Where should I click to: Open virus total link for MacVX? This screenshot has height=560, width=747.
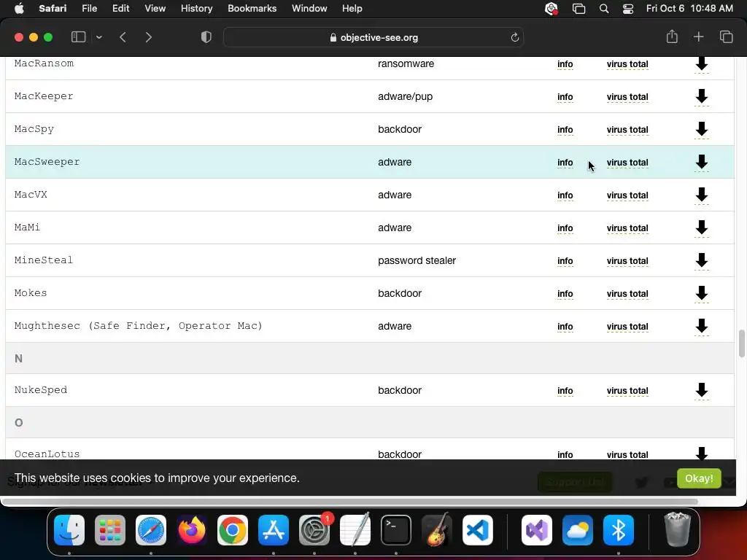[627, 195]
